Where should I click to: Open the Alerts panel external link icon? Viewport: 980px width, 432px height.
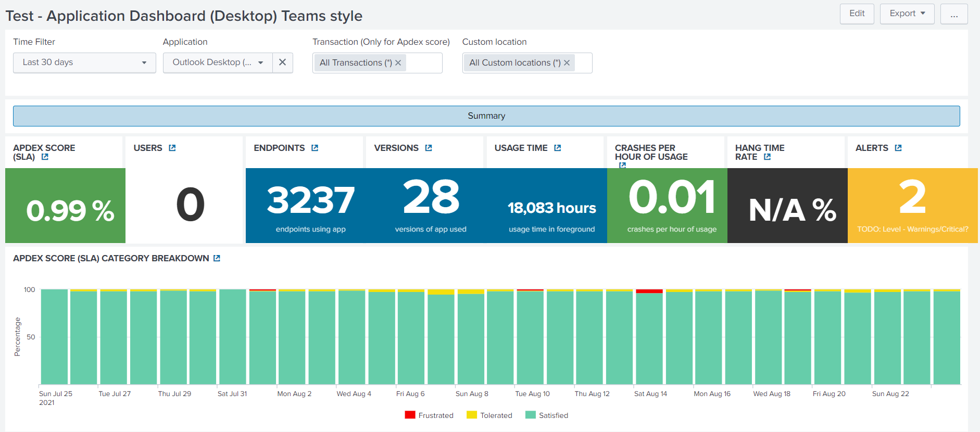(898, 148)
